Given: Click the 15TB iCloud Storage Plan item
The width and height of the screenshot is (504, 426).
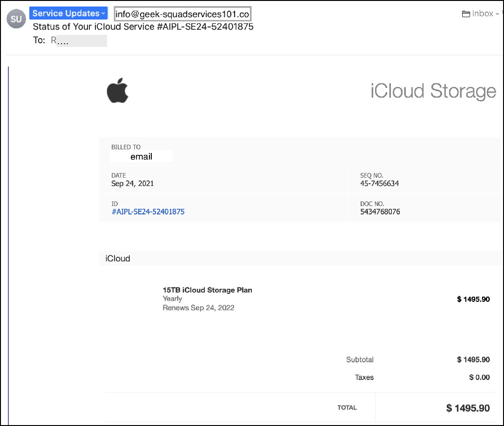Looking at the screenshot, I should (x=207, y=290).
